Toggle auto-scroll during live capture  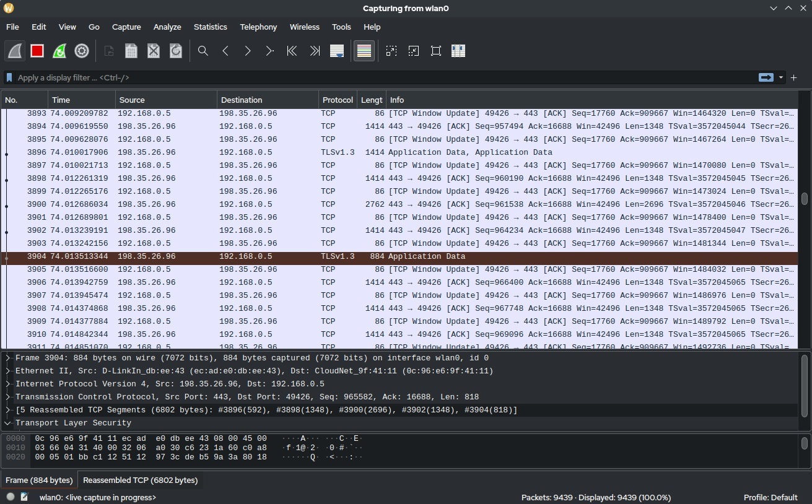click(337, 51)
